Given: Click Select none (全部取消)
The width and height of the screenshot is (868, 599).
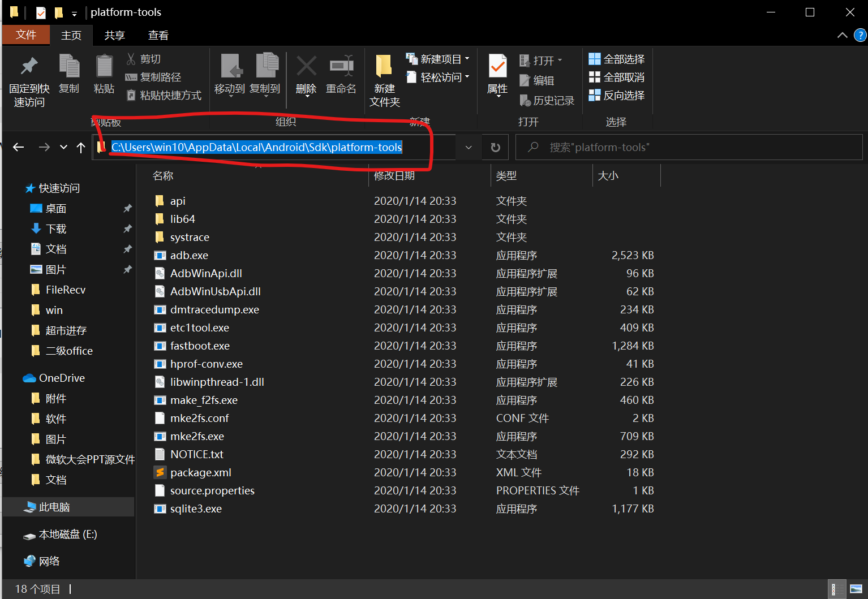Looking at the screenshot, I should 617,77.
